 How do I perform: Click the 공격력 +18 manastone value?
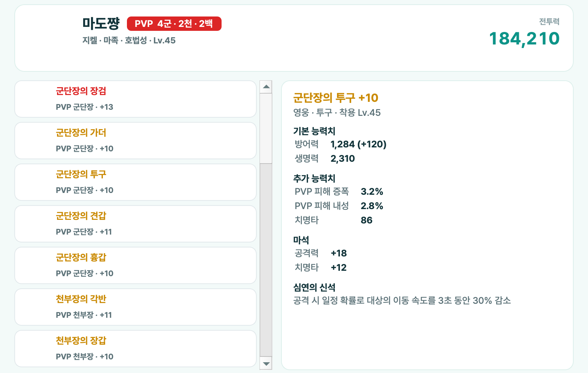[x=339, y=253]
